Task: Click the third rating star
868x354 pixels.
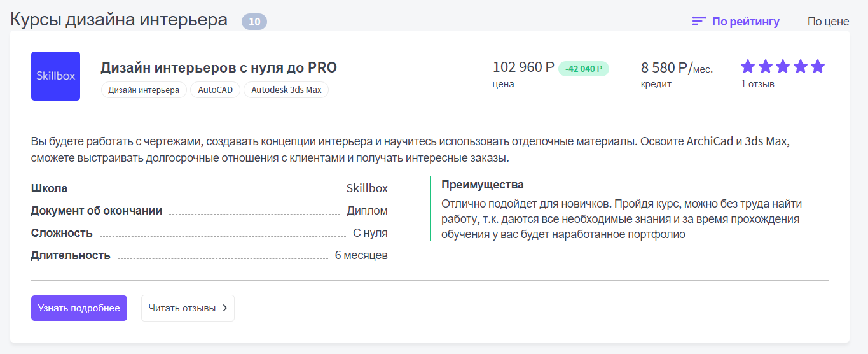Action: 783,66
